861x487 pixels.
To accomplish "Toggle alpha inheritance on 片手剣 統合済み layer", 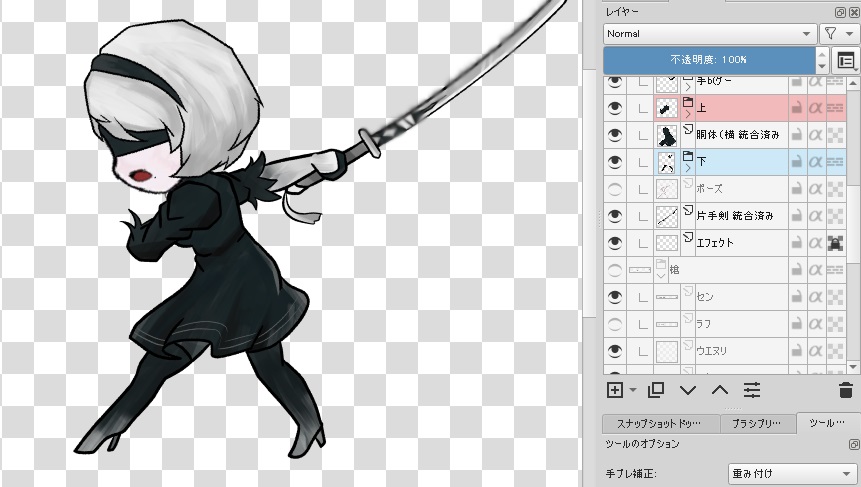I will click(x=815, y=216).
